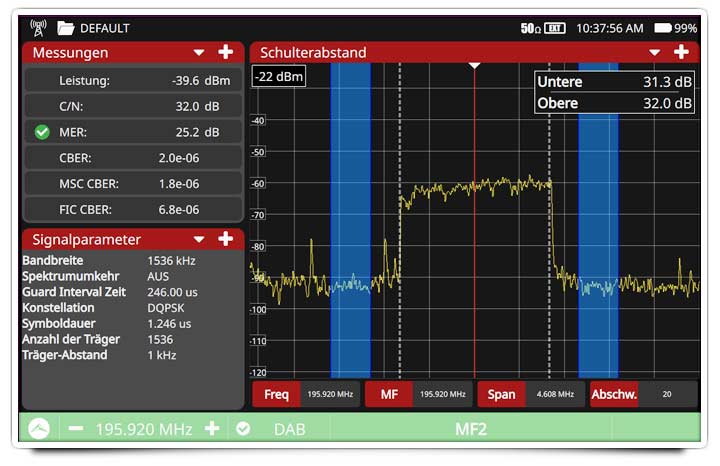Select the Symboldauer parameter

[x=107, y=324]
